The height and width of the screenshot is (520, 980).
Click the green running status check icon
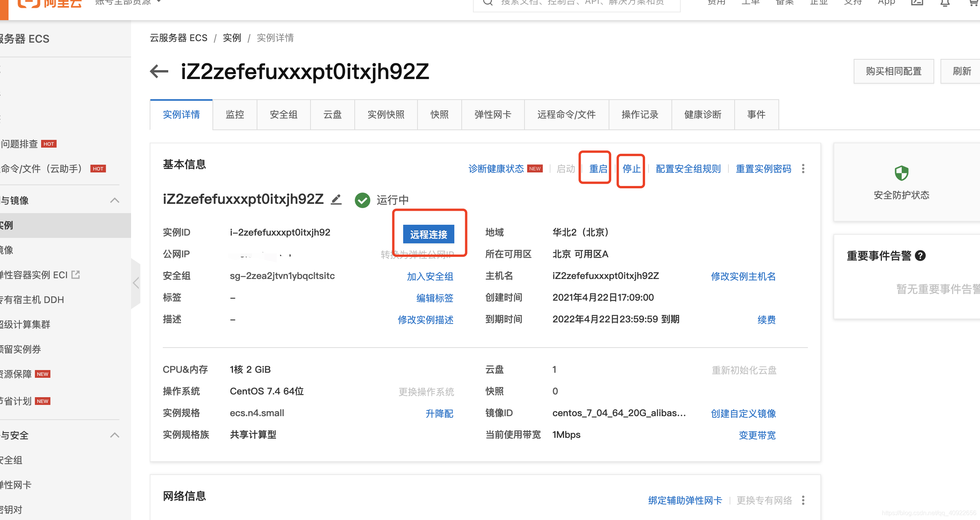[362, 200]
